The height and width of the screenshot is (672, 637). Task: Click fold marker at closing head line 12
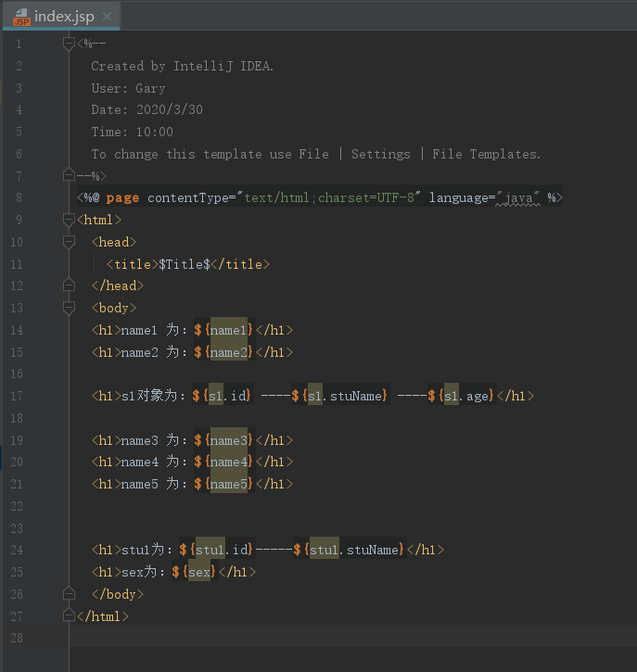tap(69, 285)
